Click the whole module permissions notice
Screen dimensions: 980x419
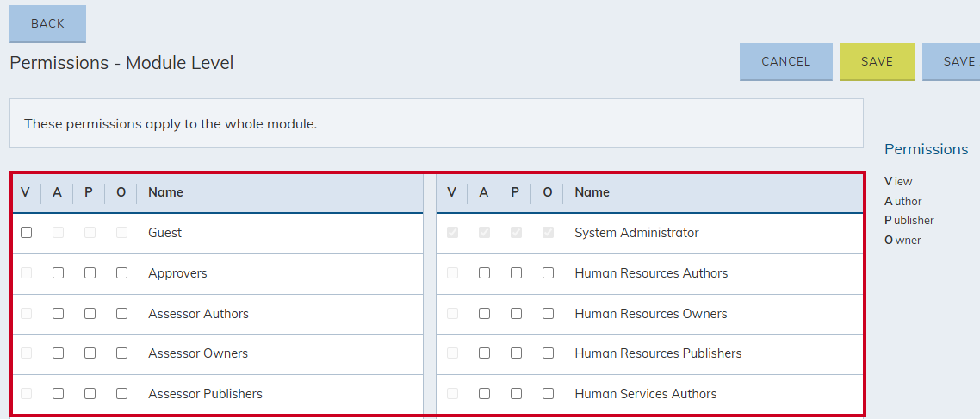click(437, 123)
